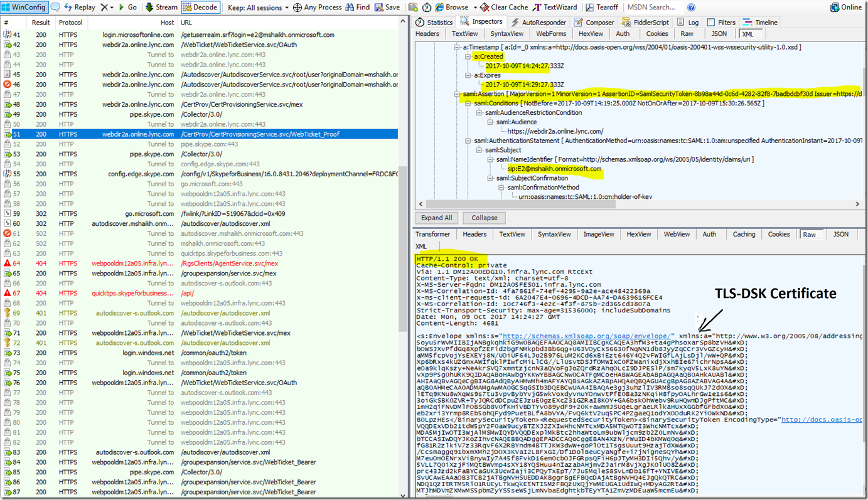Screen dimensions: 868x500
Task: Click the camera screenshot icon
Action: click(413, 7)
